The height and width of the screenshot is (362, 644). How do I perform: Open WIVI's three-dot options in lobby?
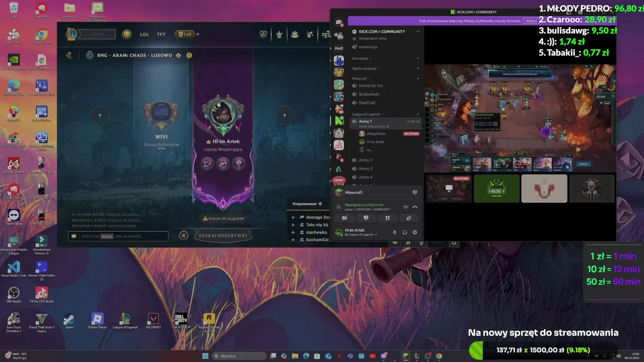[162, 149]
